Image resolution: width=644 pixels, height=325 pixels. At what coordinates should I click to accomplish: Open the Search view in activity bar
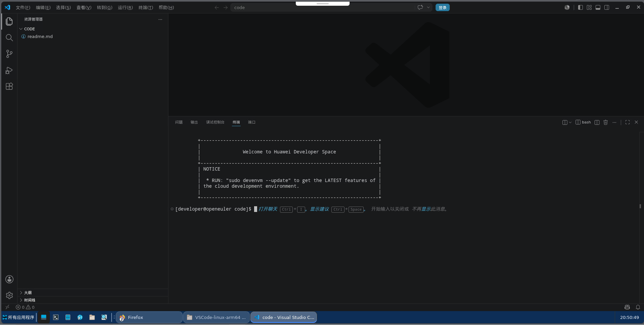point(9,38)
